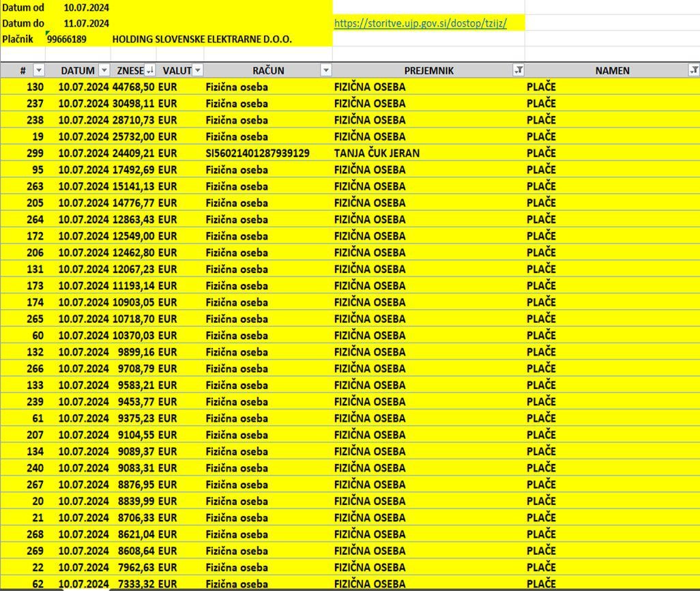
Task: Open the PREJEMNIK active filter button
Action: pos(519,70)
